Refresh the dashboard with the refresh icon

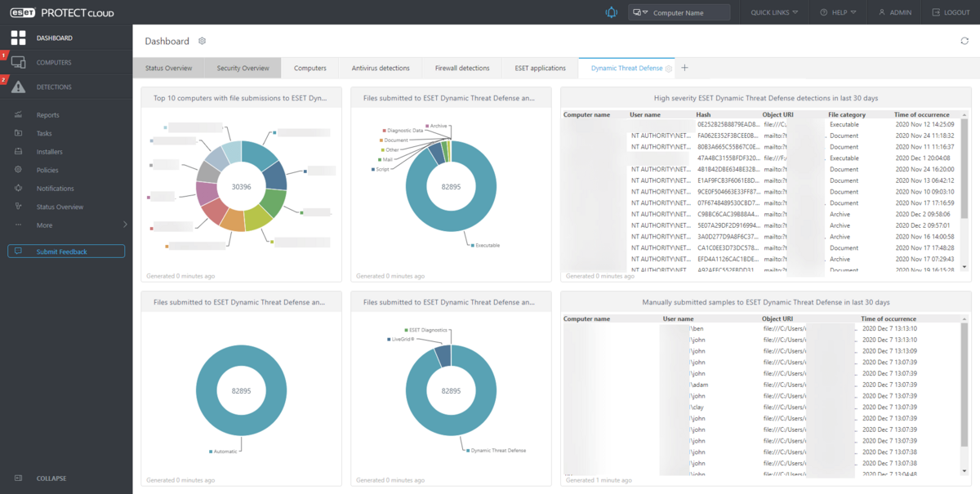[x=964, y=42]
